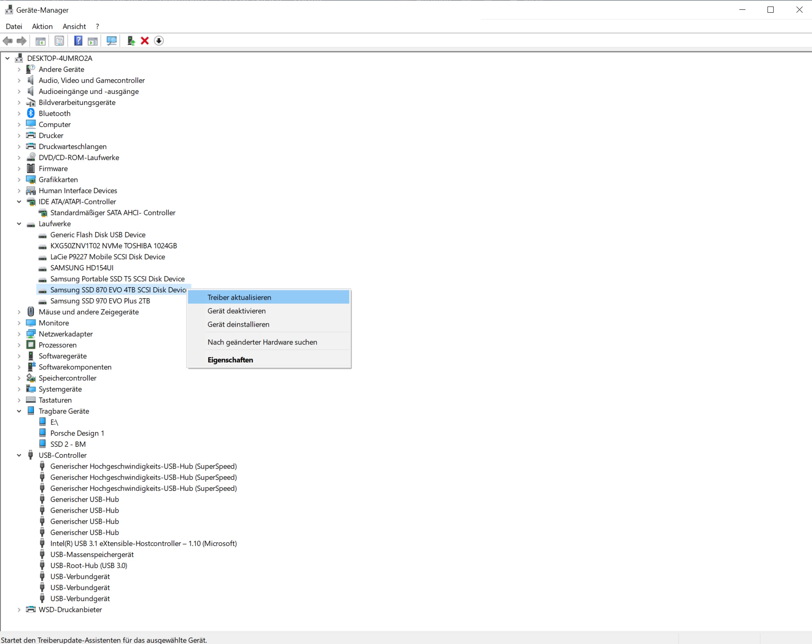This screenshot has height=644, width=812.
Task: Collapse the USB-Controller category
Action: tap(19, 455)
